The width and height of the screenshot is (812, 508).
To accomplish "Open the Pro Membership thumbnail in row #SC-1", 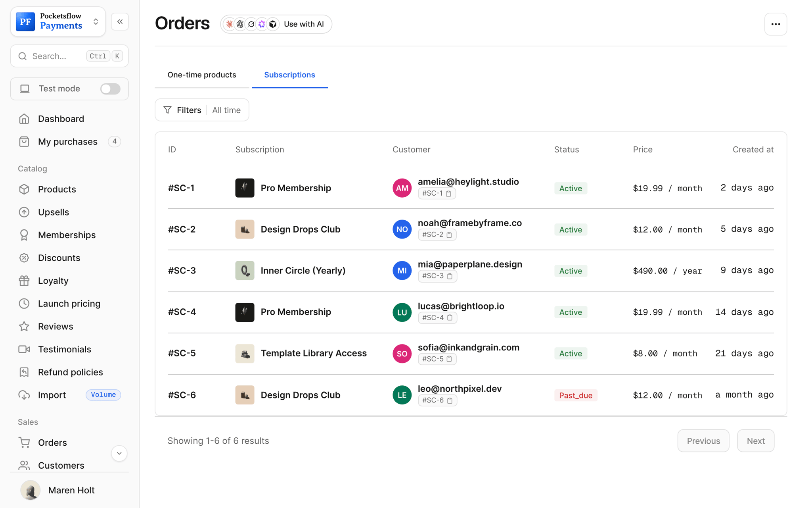I will tap(245, 188).
